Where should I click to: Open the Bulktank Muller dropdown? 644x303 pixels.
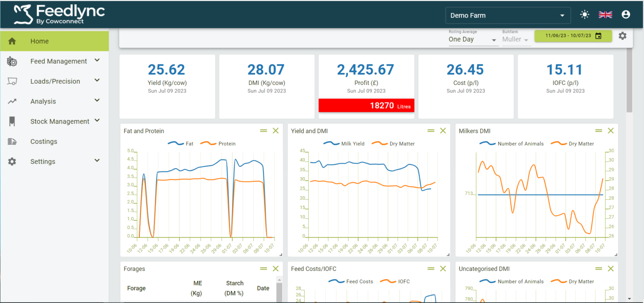[515, 39]
